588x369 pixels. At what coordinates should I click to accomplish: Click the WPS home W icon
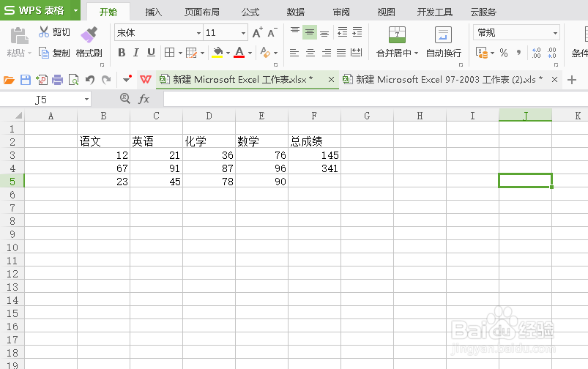(146, 80)
